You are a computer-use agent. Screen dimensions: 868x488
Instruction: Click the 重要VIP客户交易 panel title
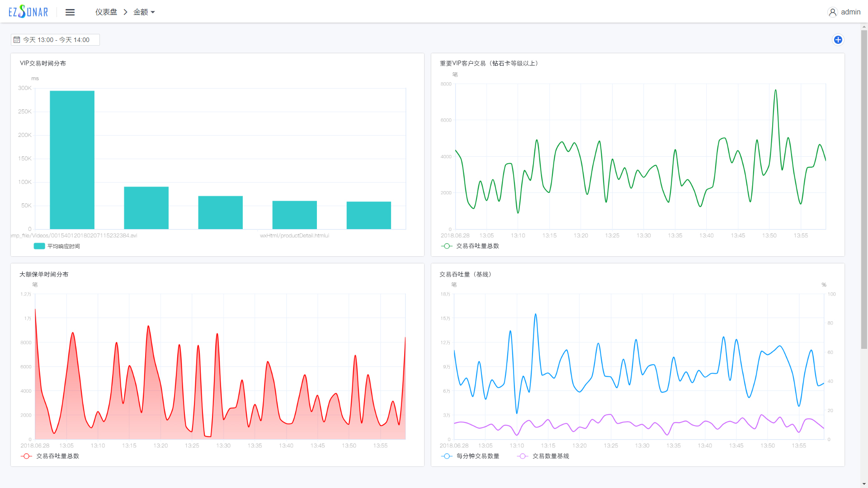[489, 63]
